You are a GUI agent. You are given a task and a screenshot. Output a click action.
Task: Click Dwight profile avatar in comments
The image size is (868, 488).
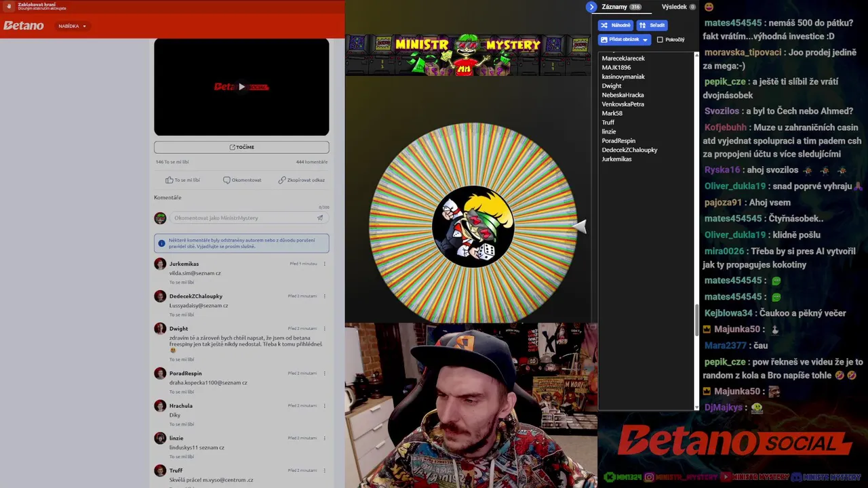click(x=160, y=329)
